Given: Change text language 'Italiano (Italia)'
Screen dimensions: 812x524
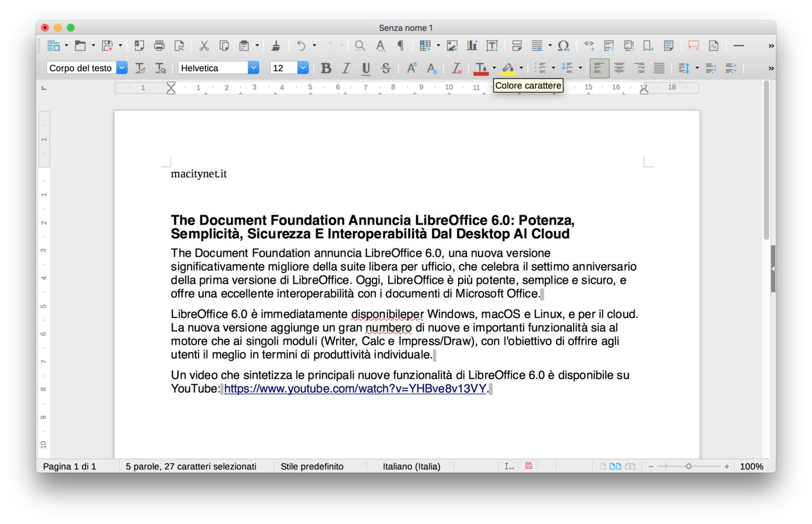Looking at the screenshot, I should 411,466.
